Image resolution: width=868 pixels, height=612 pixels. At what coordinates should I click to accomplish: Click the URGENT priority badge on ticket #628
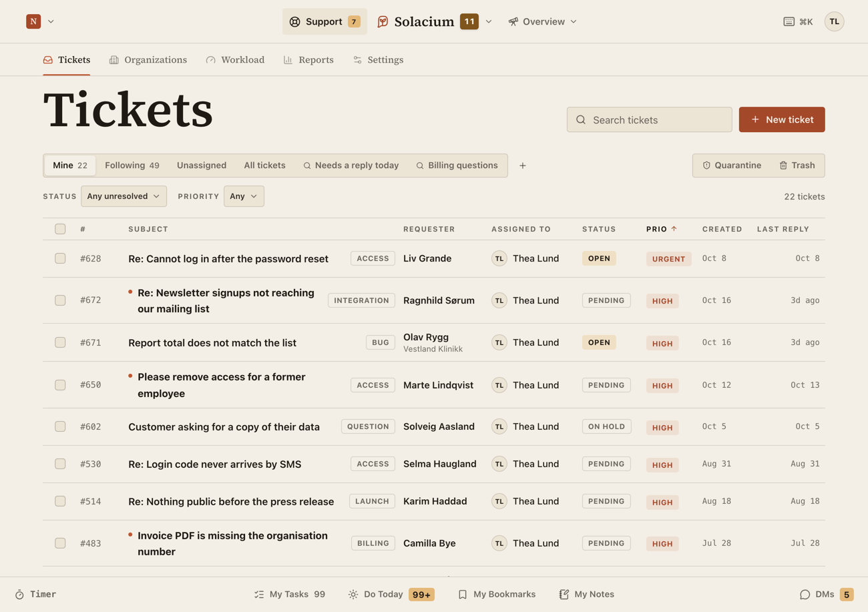coord(668,259)
